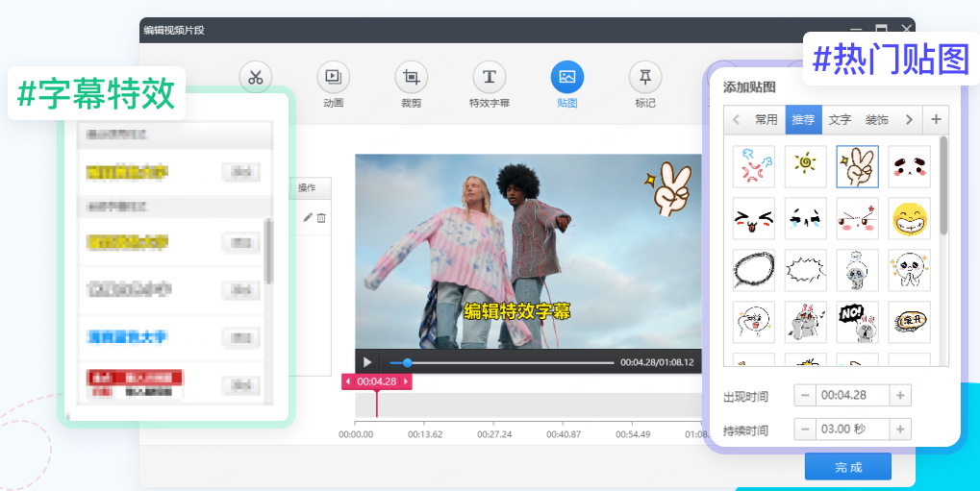This screenshot has width=980, height=491.
Task: Increase 持续时间 with plus button
Action: 900,430
